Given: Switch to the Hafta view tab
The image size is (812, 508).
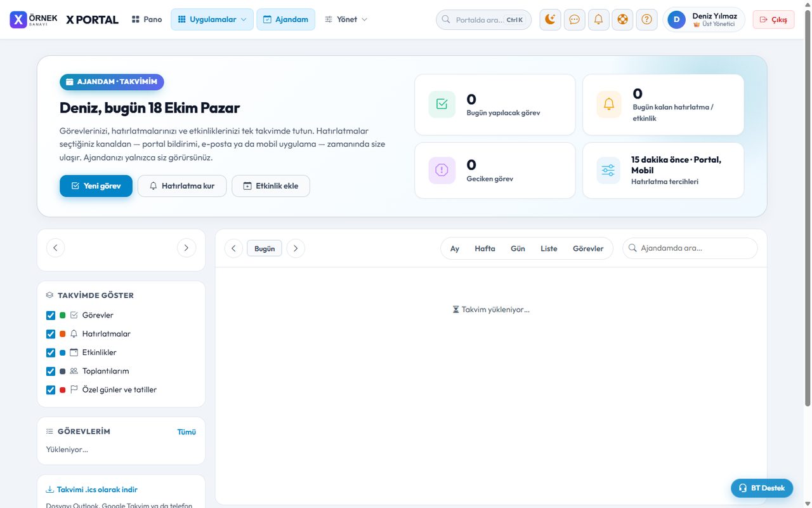Looking at the screenshot, I should click(485, 248).
